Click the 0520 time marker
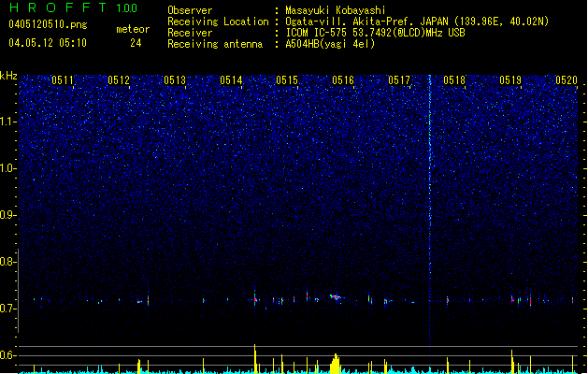This screenshot has height=374, width=588. coord(566,80)
